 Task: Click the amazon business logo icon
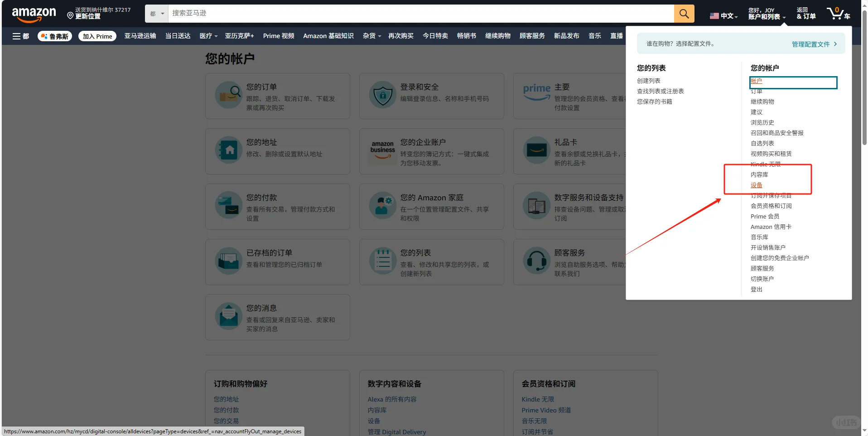click(383, 150)
